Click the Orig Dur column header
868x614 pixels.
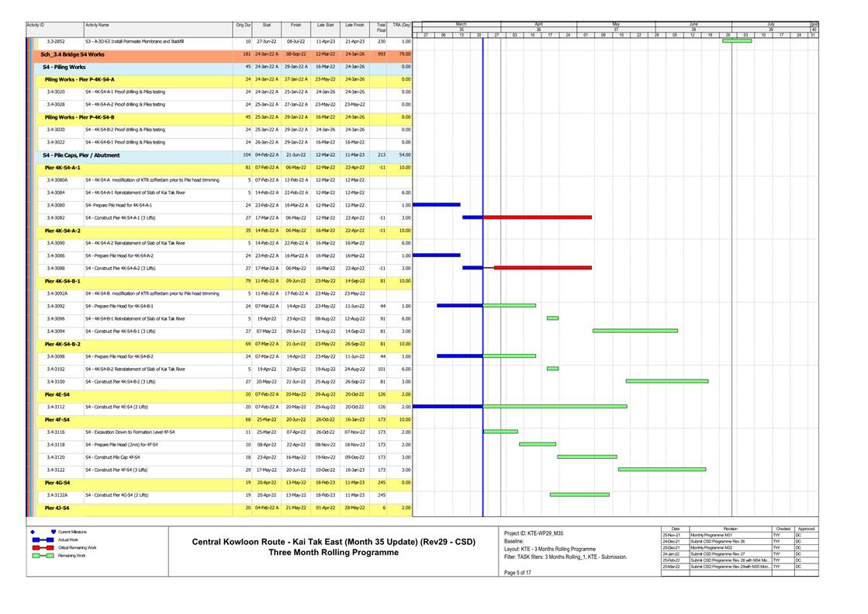click(x=244, y=26)
